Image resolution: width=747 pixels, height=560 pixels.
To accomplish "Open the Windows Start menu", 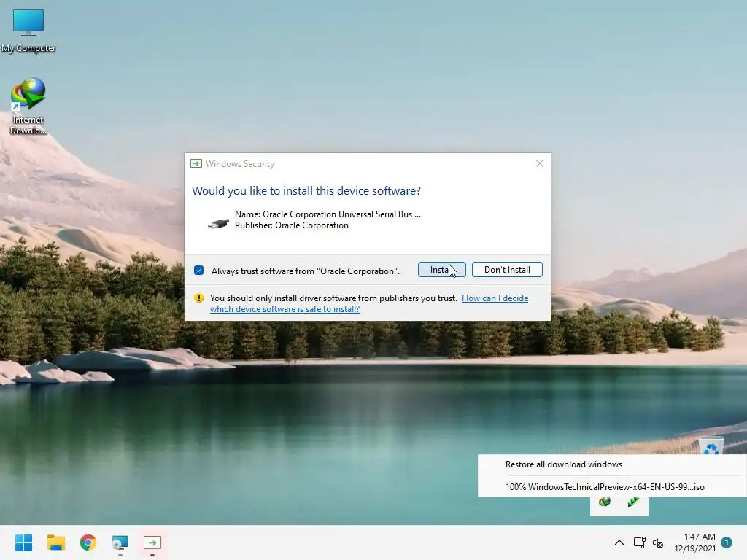I will click(23, 542).
